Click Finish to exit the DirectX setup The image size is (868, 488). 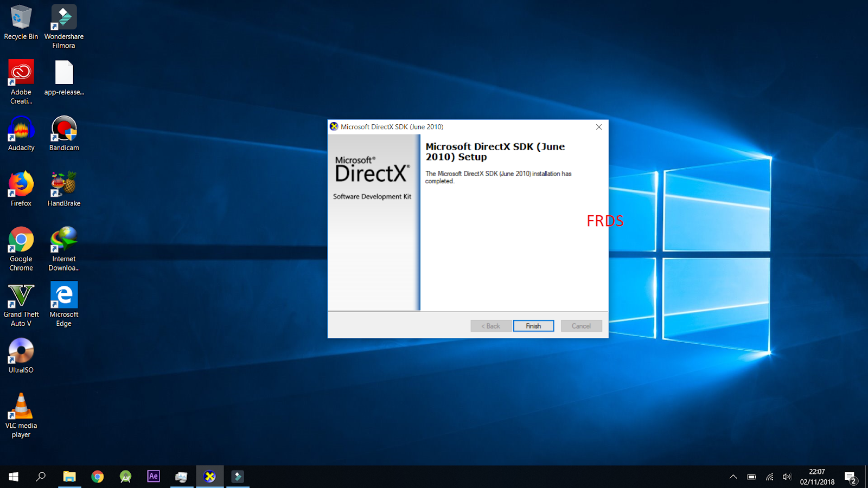coord(533,326)
